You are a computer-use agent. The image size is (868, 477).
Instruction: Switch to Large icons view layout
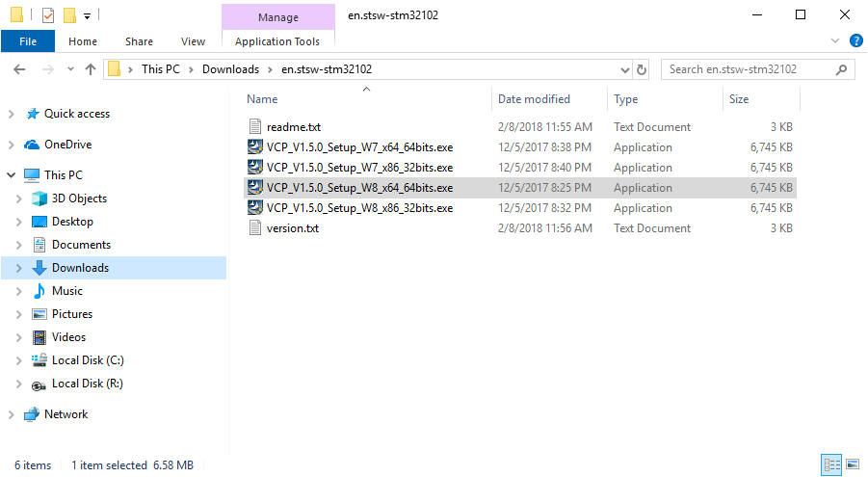point(853,464)
